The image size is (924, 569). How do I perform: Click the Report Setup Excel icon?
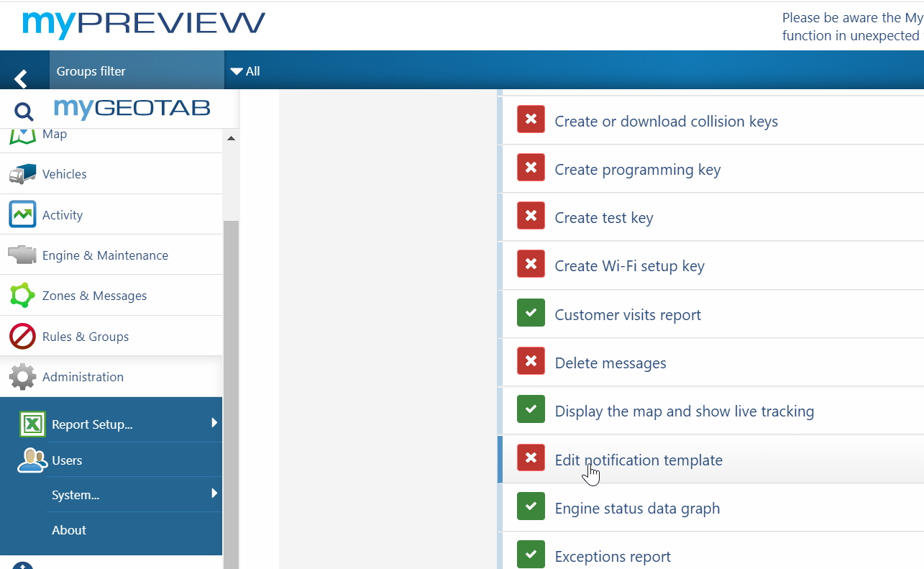pos(32,424)
